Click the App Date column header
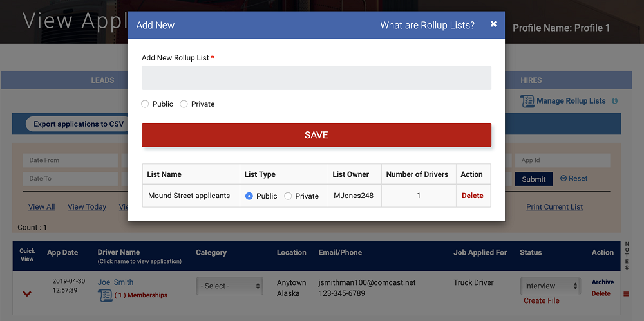Screen dimensions: 644x321 [62, 252]
